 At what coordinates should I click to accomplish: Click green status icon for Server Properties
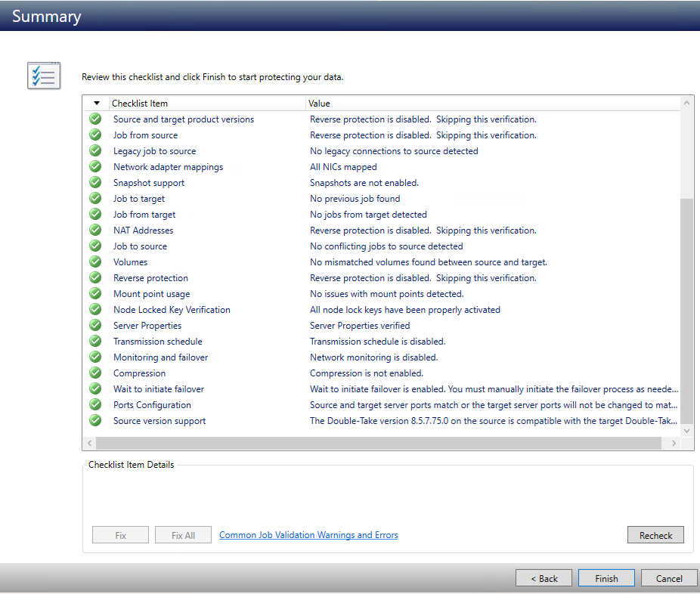(x=95, y=326)
